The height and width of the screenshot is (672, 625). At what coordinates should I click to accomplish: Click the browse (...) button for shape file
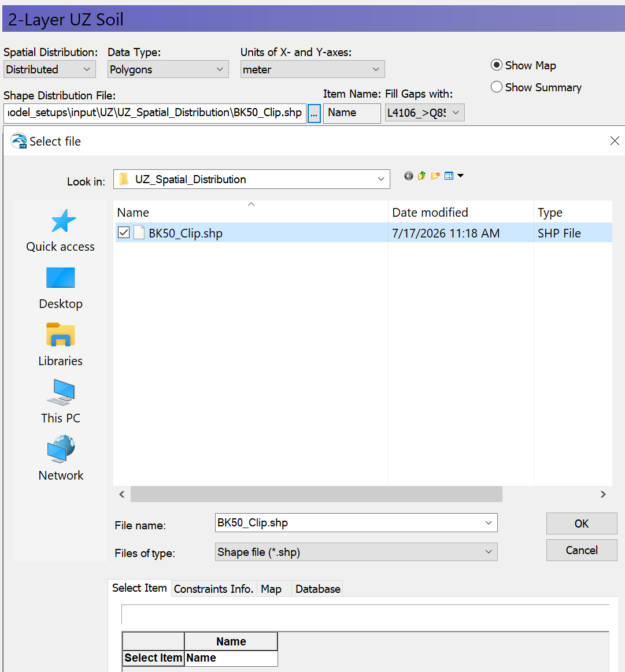tap(314, 114)
